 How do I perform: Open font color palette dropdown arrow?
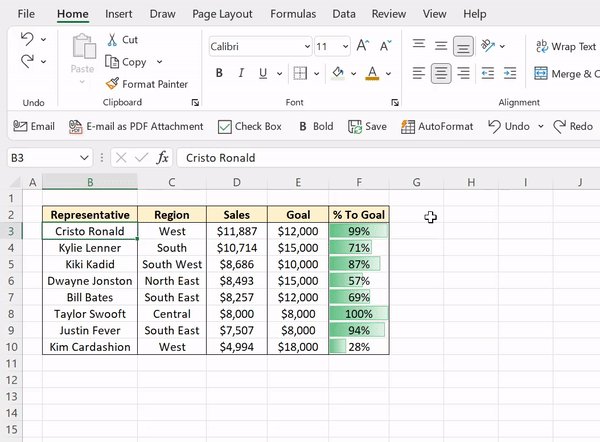(388, 73)
